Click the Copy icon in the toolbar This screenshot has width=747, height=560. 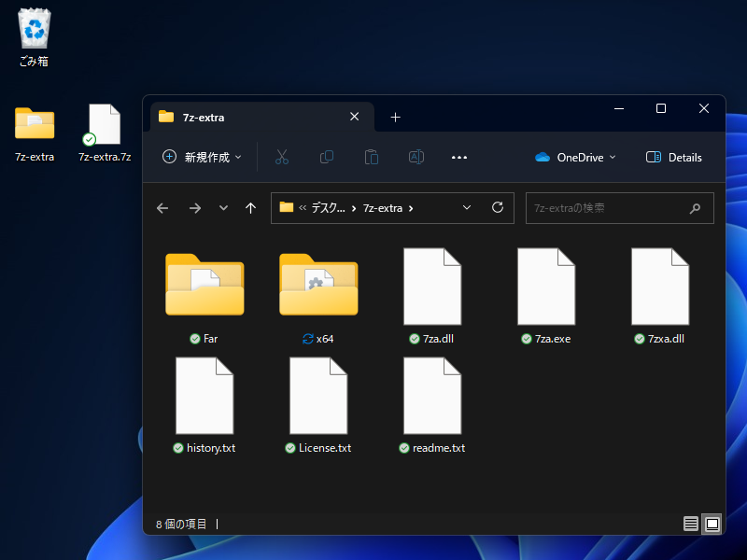click(327, 157)
